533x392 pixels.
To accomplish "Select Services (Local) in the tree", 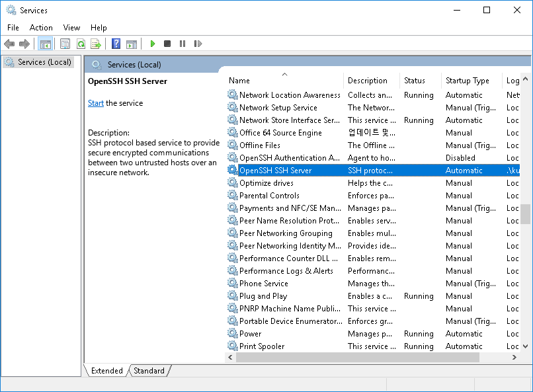I will (44, 62).
